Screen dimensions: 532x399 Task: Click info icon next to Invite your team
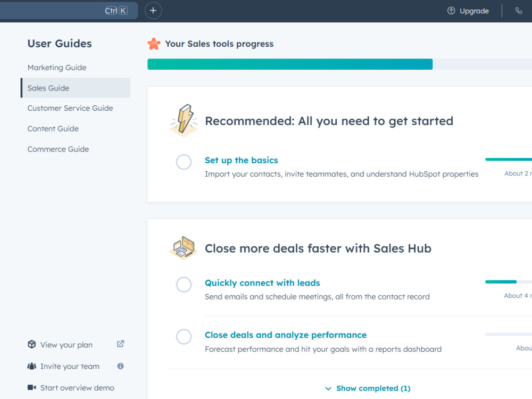pos(120,366)
